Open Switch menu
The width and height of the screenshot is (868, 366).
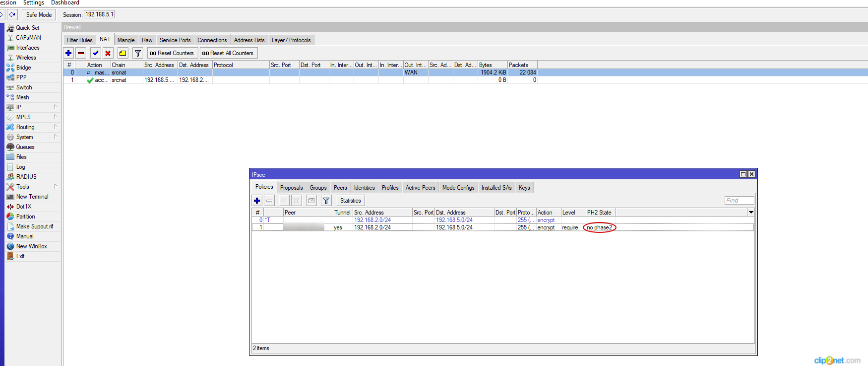(24, 87)
